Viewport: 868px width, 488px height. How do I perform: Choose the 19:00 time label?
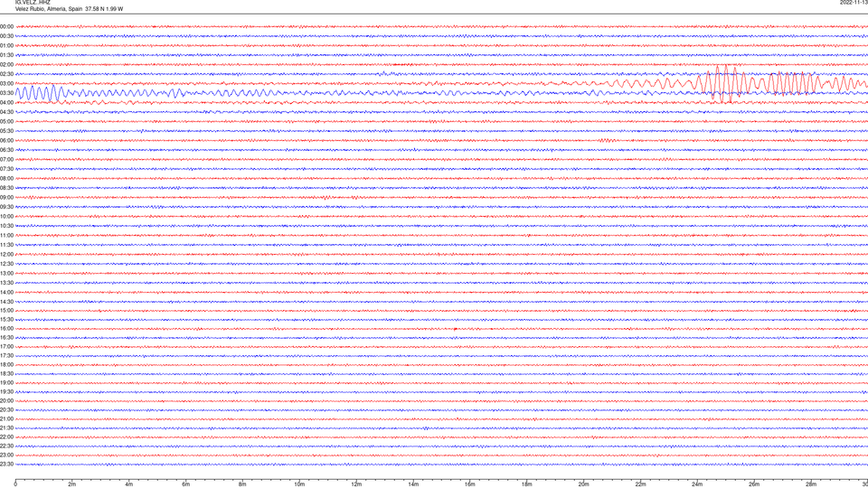[x=6, y=383]
